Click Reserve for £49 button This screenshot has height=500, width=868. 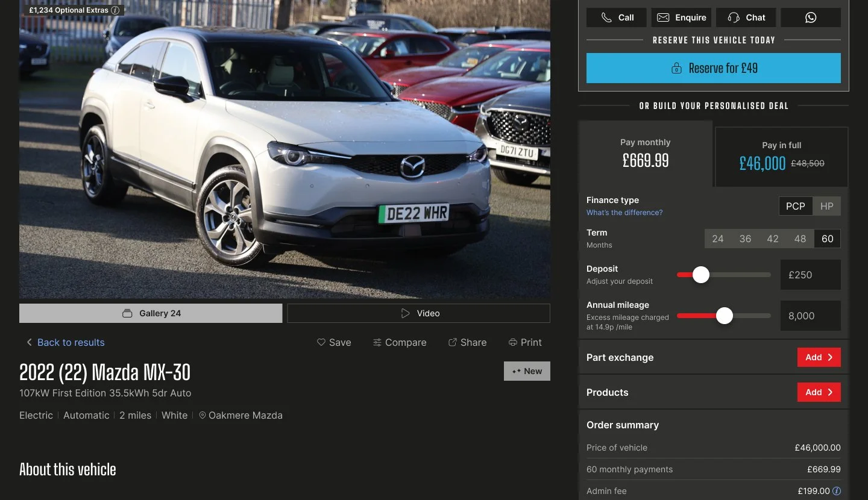tap(714, 68)
